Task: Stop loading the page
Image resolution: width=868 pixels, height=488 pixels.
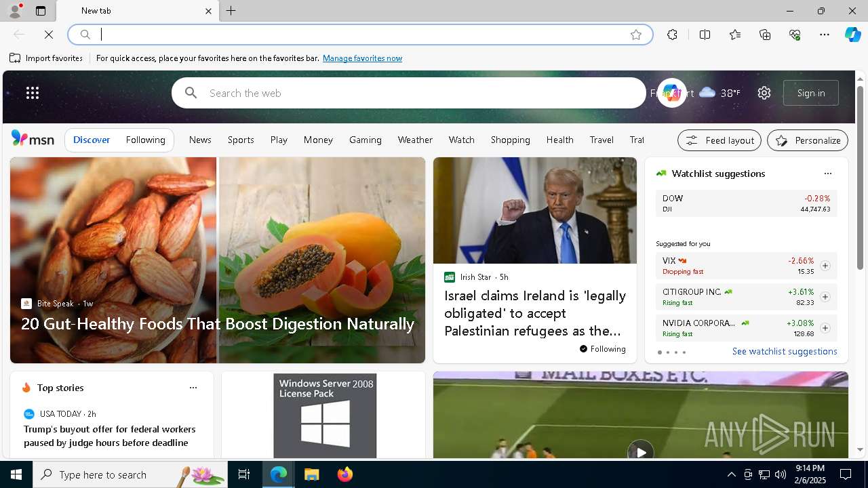Action: click(x=49, y=35)
